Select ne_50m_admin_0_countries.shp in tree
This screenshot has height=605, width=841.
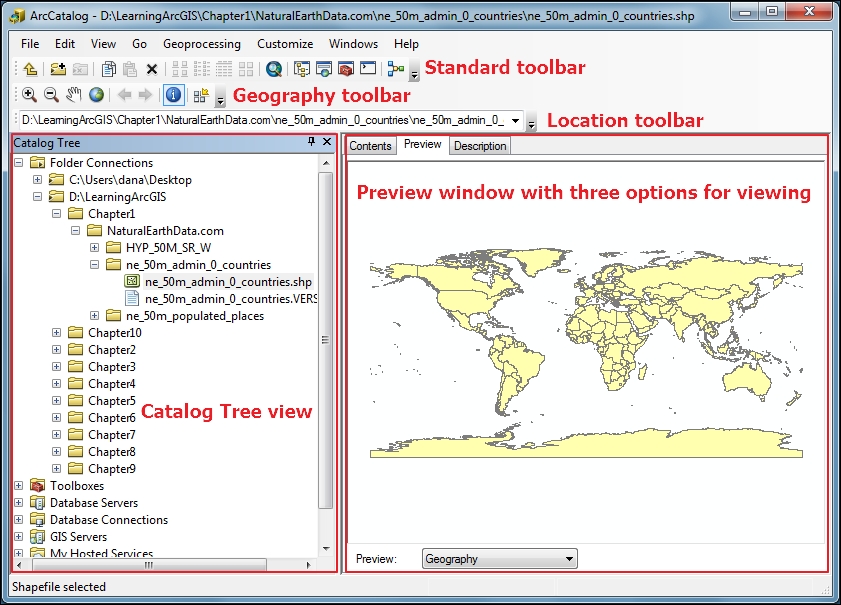228,282
